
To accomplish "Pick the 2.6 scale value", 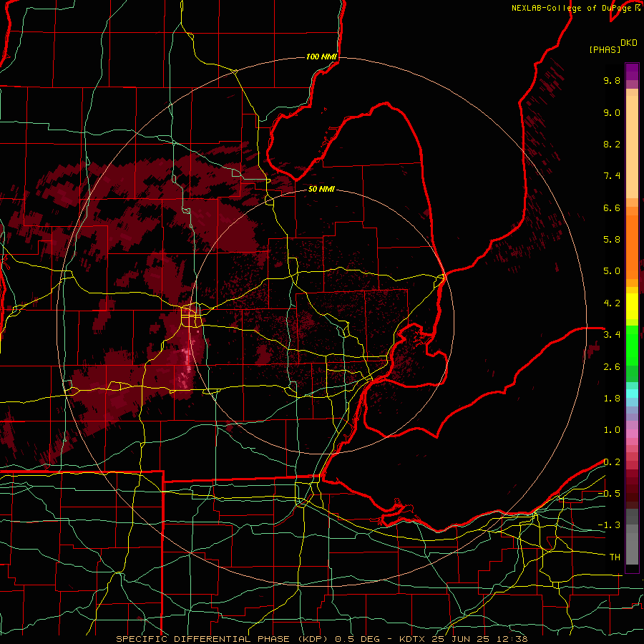I will 612,367.
